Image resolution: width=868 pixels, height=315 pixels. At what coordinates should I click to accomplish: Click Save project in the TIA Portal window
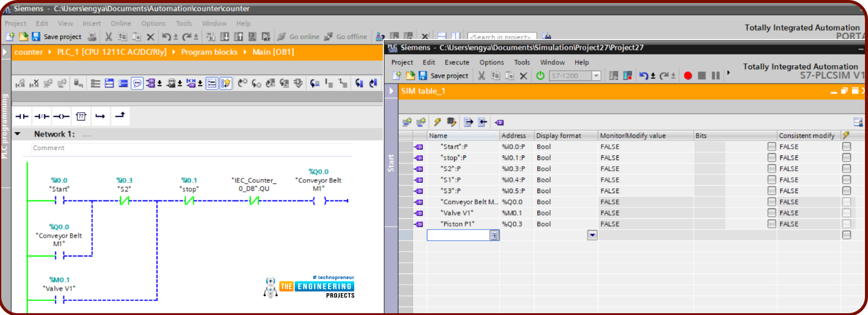tap(57, 37)
